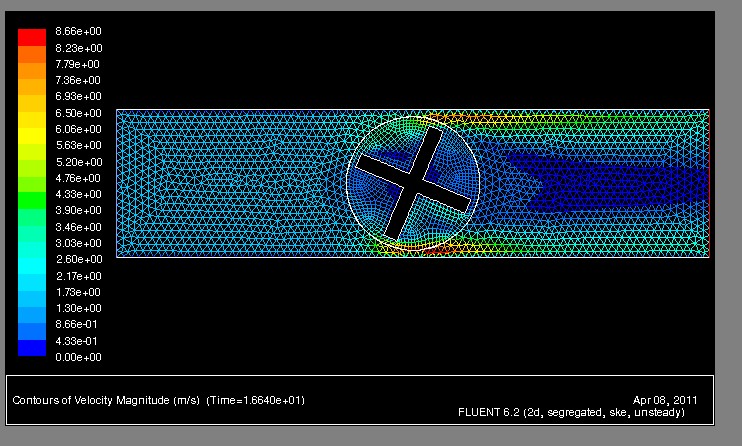Click the Apr 08, 2011 date text
742x446 pixels.
pyautogui.click(x=667, y=400)
